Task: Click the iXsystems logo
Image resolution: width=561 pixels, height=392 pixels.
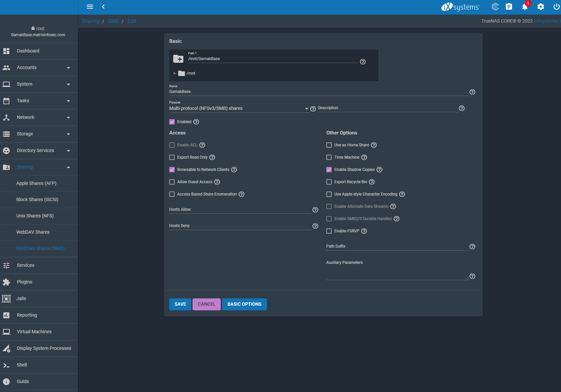Action: pyautogui.click(x=460, y=7)
